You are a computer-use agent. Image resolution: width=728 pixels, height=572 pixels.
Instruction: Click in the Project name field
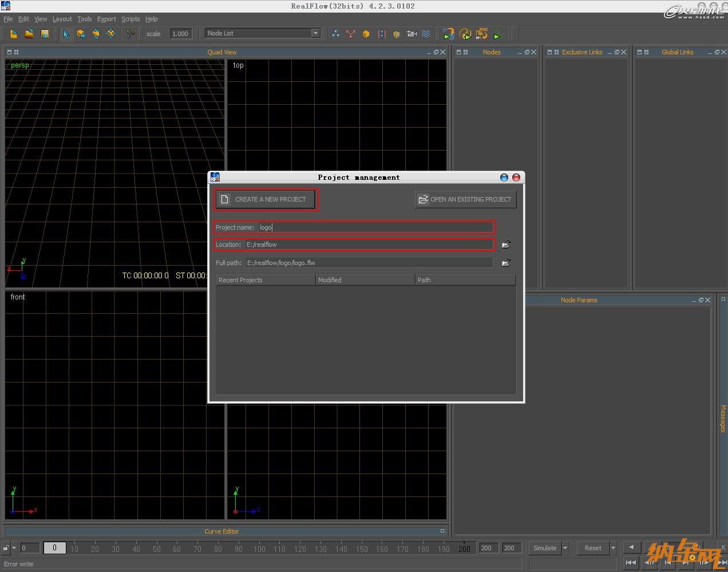375,227
